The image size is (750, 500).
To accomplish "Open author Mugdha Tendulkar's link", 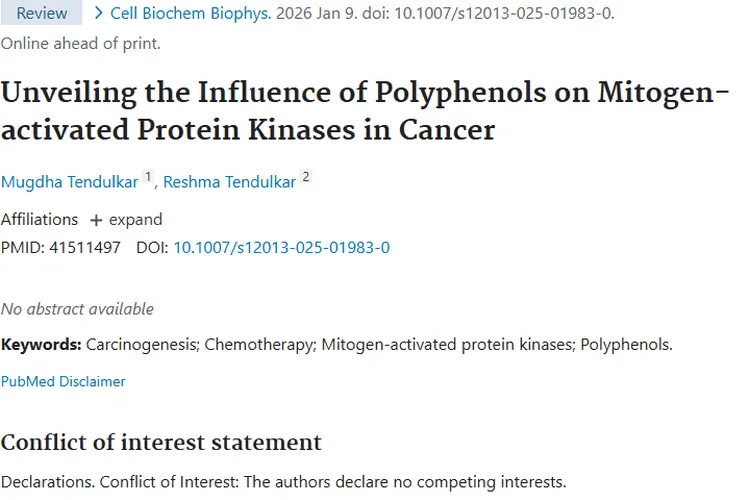I will [x=70, y=181].
